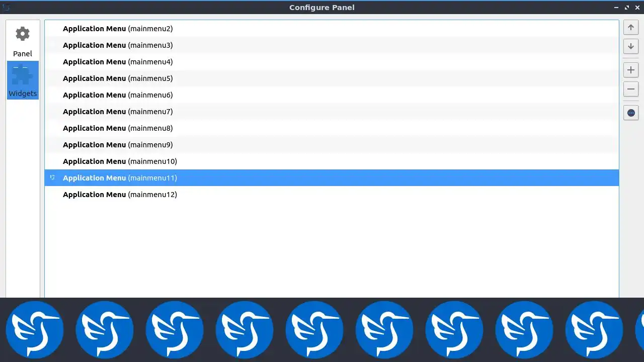The image size is (644, 362).
Task: Select Application Menu (mainmenu7) row
Action: click(332, 112)
